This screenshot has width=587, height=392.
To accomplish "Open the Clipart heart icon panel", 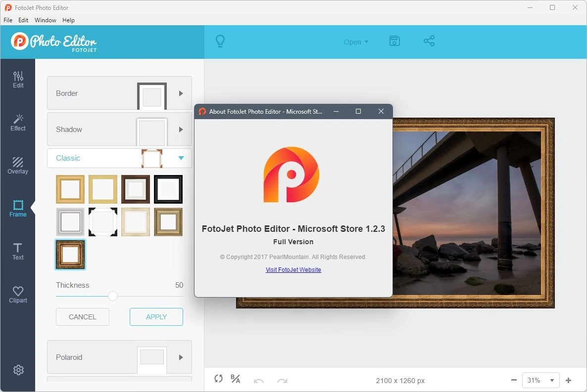I will [x=18, y=295].
